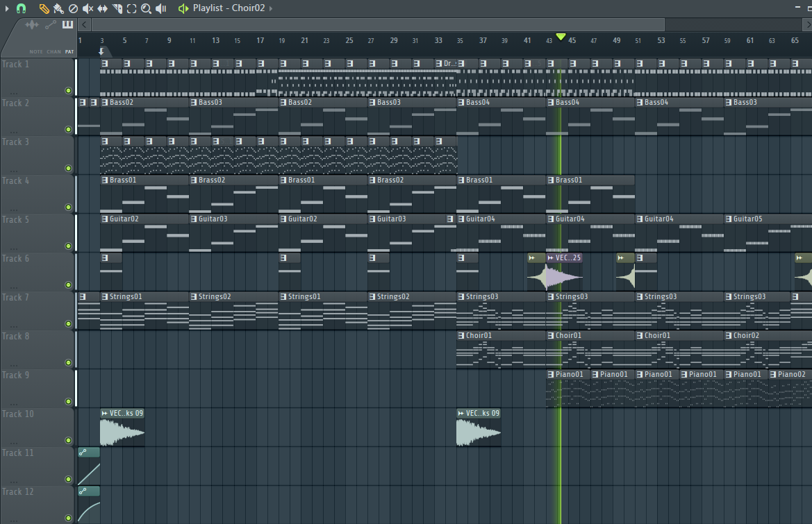This screenshot has height=524, width=812.
Task: Click the pattern icon of Choir01 at bar 37
Action: (461, 336)
